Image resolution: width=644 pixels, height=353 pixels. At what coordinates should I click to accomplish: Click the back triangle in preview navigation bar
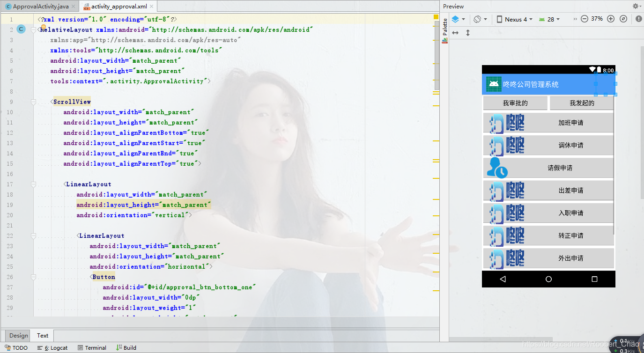[503, 279]
